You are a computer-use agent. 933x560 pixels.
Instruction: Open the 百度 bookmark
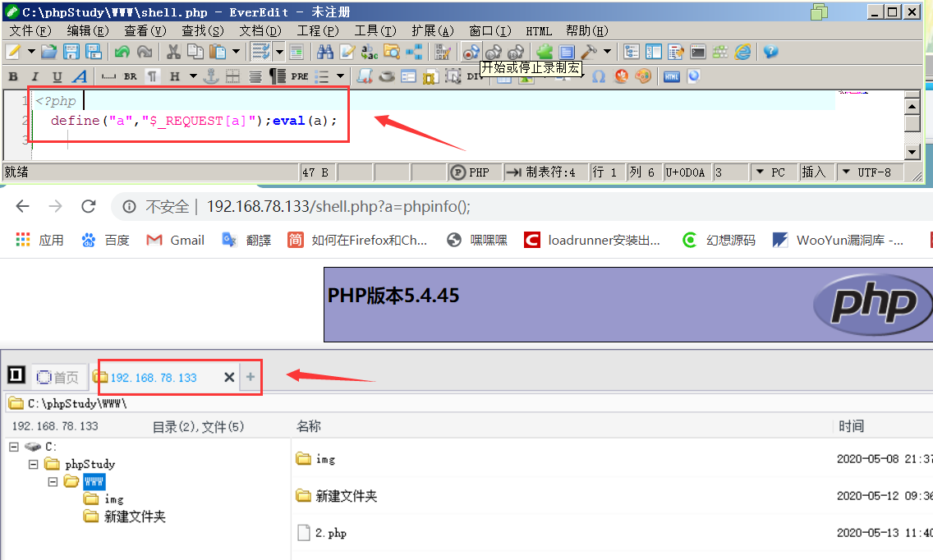(105, 241)
